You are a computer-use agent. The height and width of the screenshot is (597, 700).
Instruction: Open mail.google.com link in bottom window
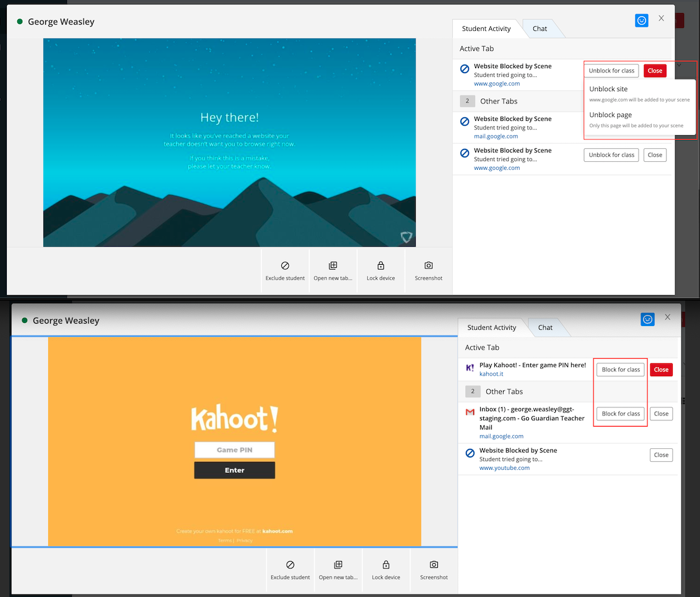pos(501,436)
